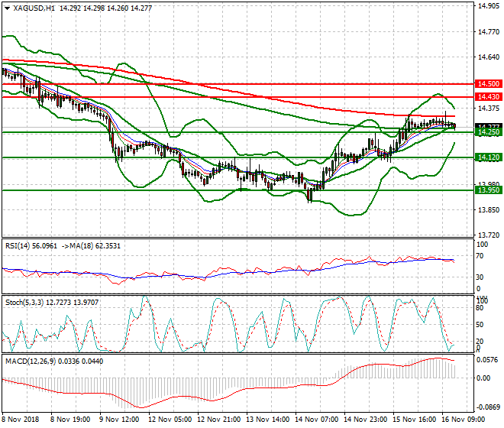Click the RSI scale level 70

pyautogui.click(x=480, y=256)
